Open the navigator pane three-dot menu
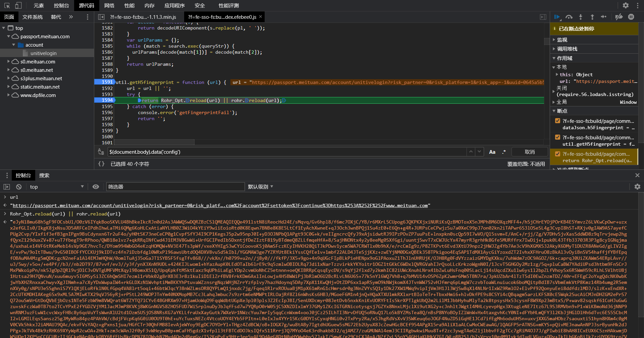 (88, 17)
